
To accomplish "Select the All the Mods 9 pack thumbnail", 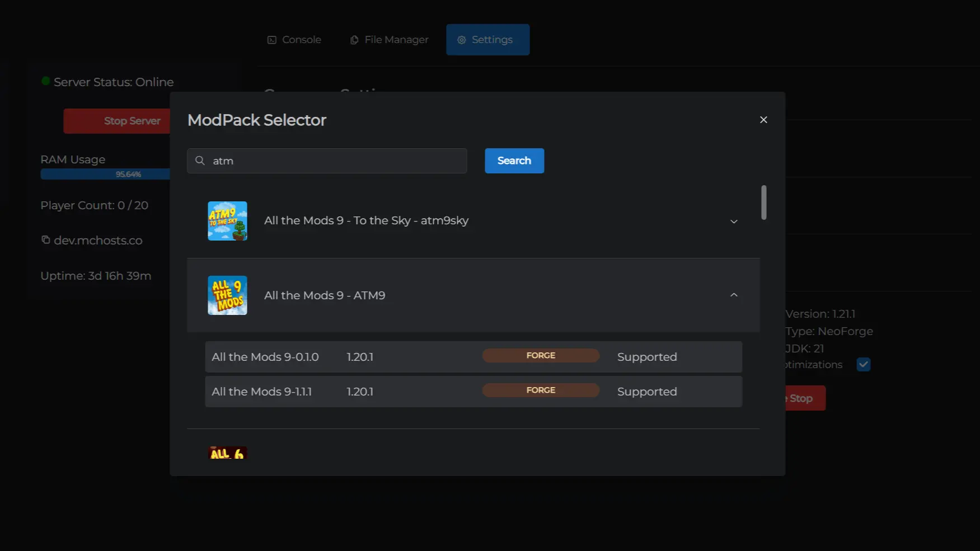I will [x=227, y=295].
